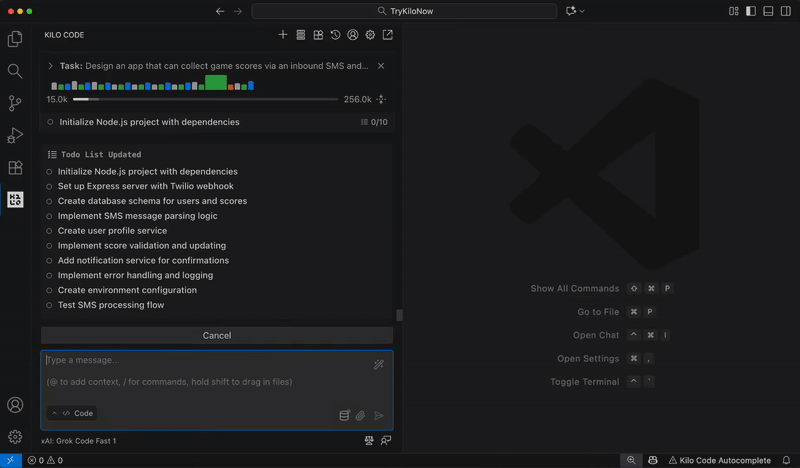Toggle 'Initialize Node.js project with dependencies' in Todo List Updated
This screenshot has height=468, width=800.
coord(49,171)
